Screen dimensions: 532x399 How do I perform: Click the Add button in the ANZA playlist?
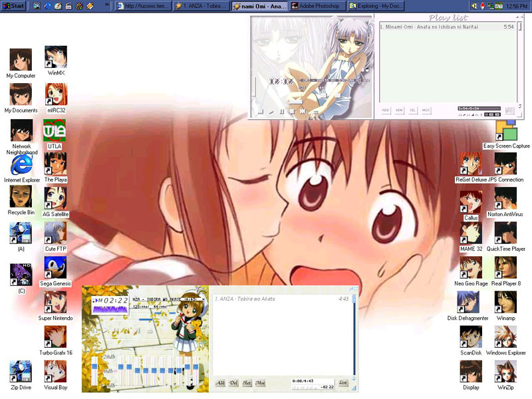point(220,383)
